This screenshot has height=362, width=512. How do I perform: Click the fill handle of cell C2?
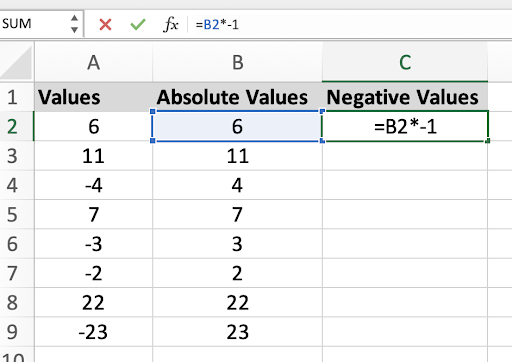[488, 141]
